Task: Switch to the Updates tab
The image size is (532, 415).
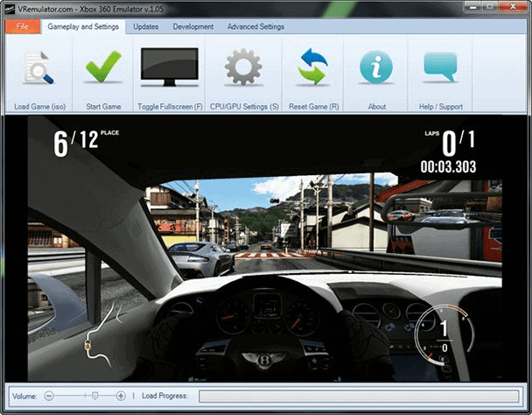Action: point(145,27)
